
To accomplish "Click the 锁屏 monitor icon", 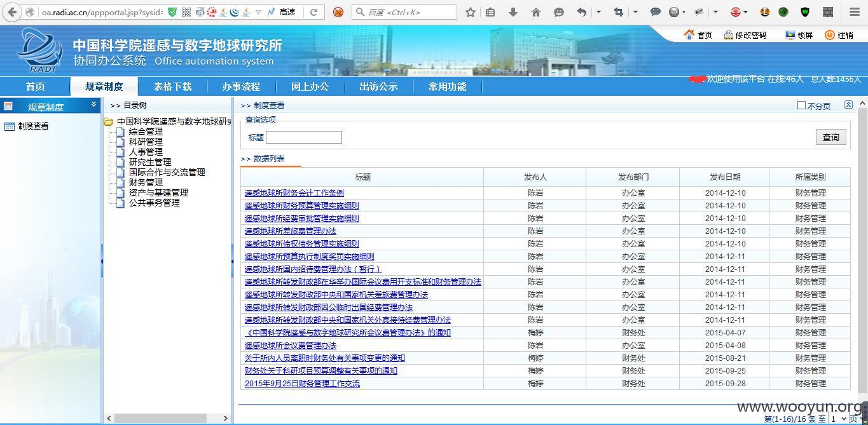I will click(790, 35).
